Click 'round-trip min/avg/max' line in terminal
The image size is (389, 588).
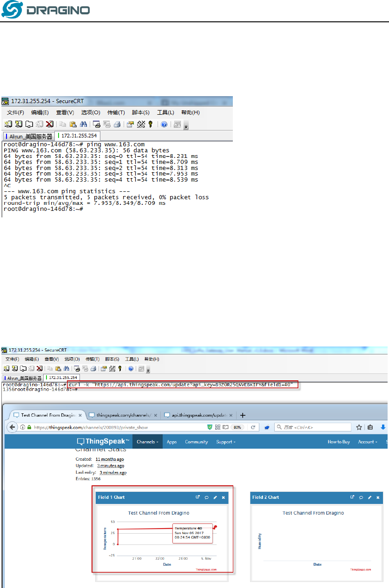click(x=85, y=203)
